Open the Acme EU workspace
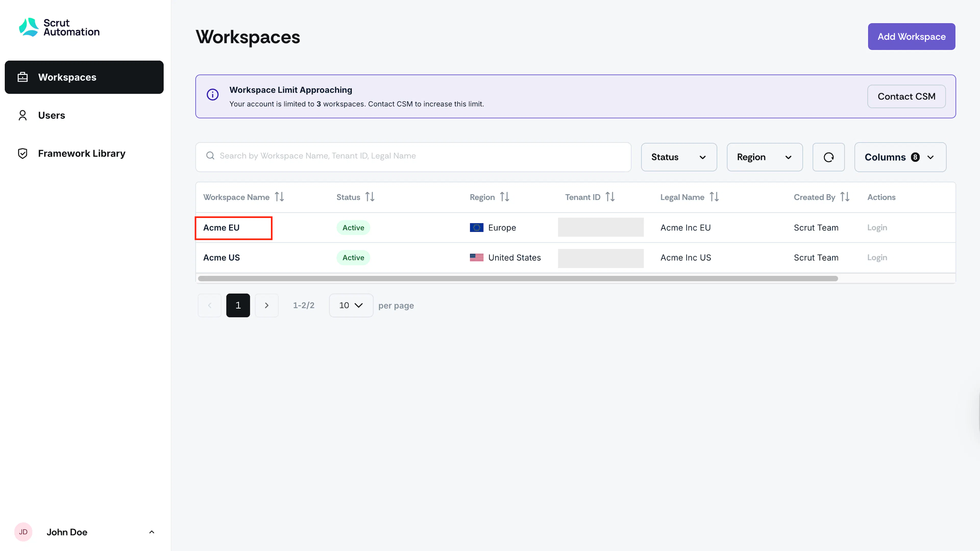The image size is (980, 551). click(221, 228)
